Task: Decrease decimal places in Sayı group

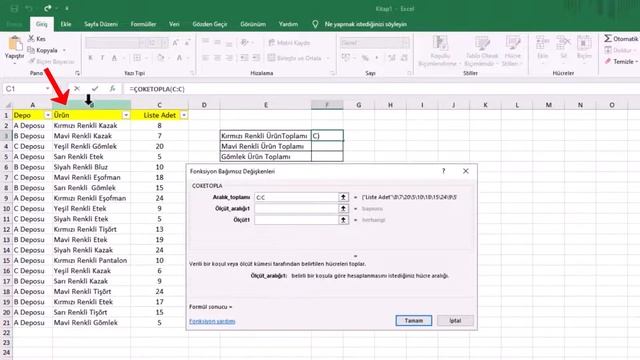Action: click(x=404, y=58)
